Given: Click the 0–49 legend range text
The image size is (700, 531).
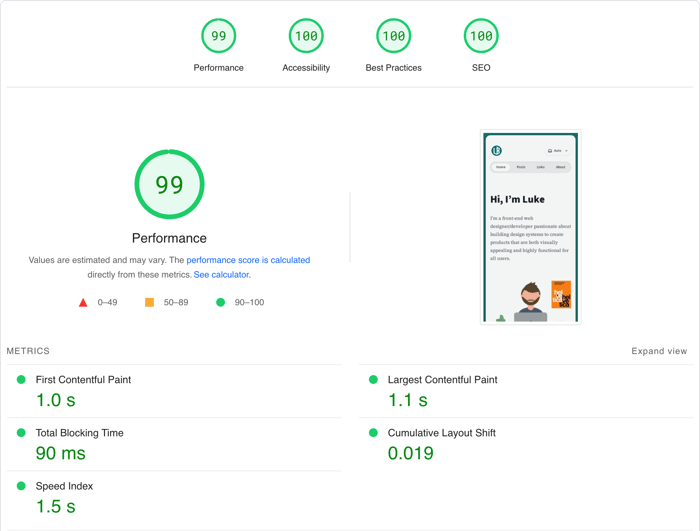Looking at the screenshot, I should click(107, 302).
